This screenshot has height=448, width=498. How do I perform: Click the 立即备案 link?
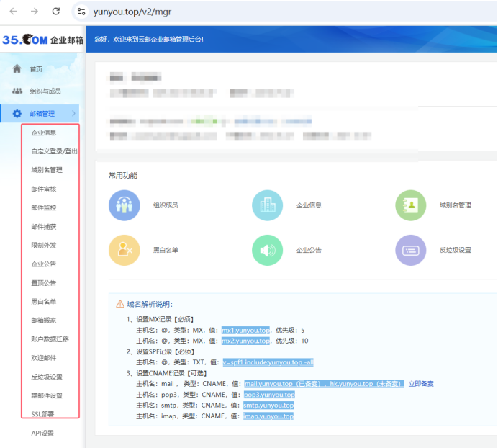click(421, 384)
